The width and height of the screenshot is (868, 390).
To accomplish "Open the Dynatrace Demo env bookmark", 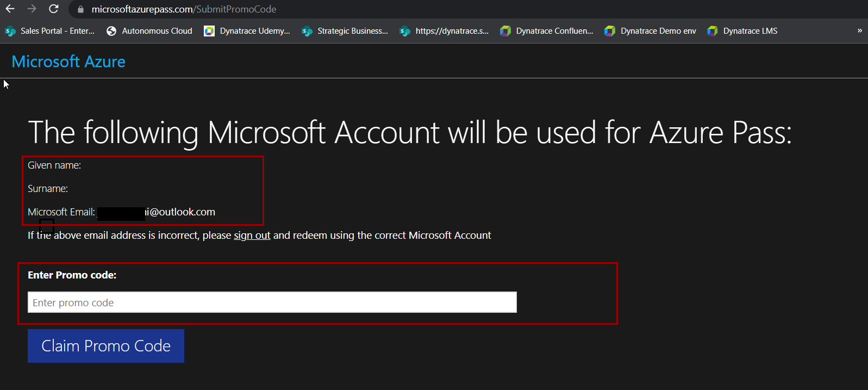I will 651,31.
